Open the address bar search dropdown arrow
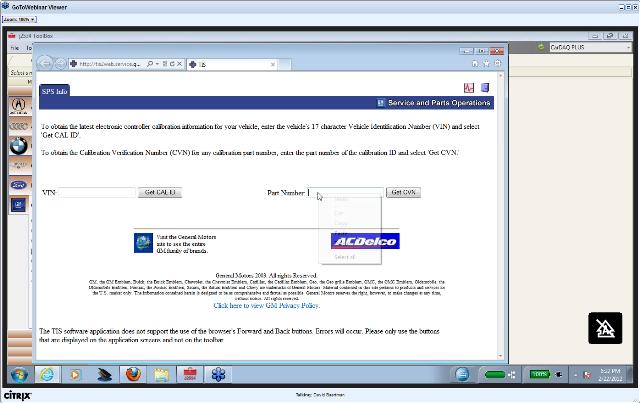This screenshot has width=640, height=403. point(157,64)
